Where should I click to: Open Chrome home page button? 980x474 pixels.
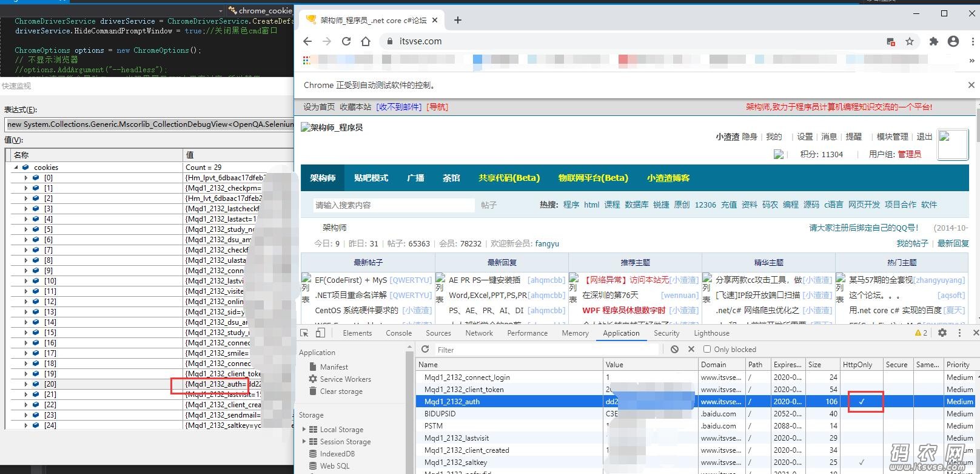point(366,41)
